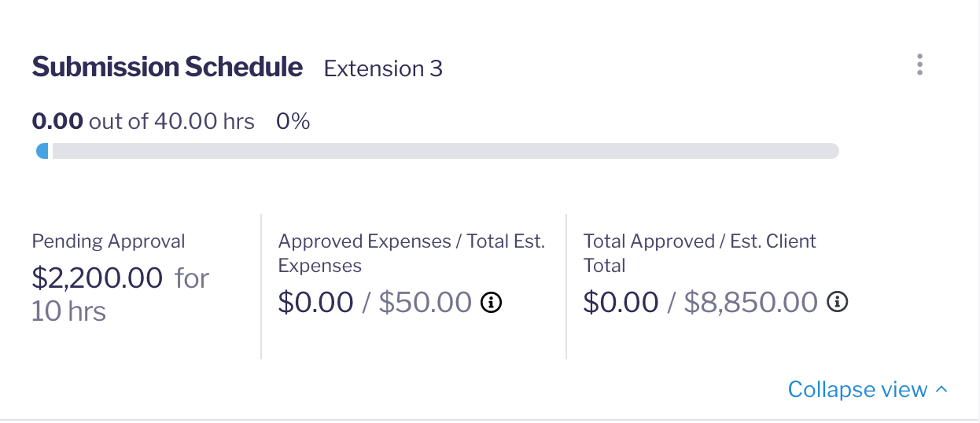Click the 0% progress percentage
This screenshot has width=980, height=423.
293,122
